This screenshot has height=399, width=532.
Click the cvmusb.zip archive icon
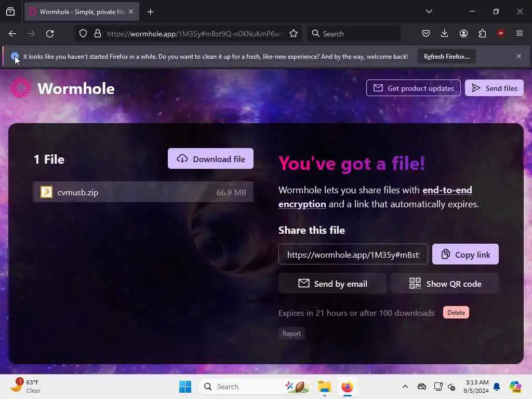point(46,192)
